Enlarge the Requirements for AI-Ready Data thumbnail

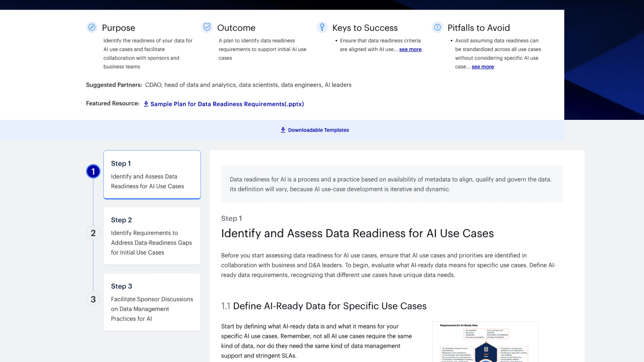coord(485,342)
